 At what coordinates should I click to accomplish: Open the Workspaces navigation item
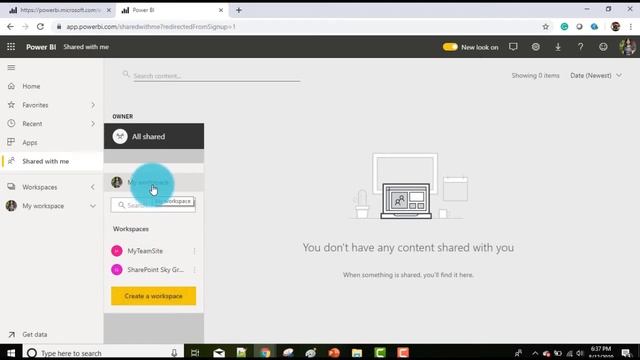(40, 187)
